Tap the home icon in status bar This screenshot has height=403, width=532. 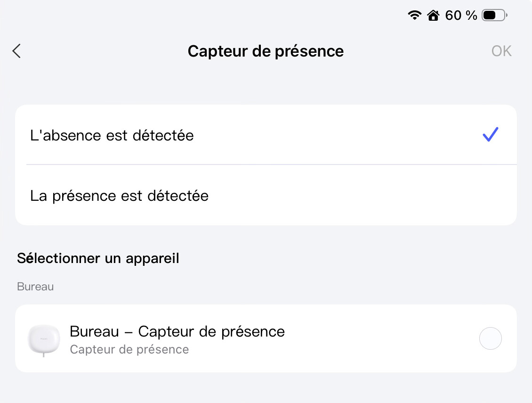pyautogui.click(x=433, y=16)
